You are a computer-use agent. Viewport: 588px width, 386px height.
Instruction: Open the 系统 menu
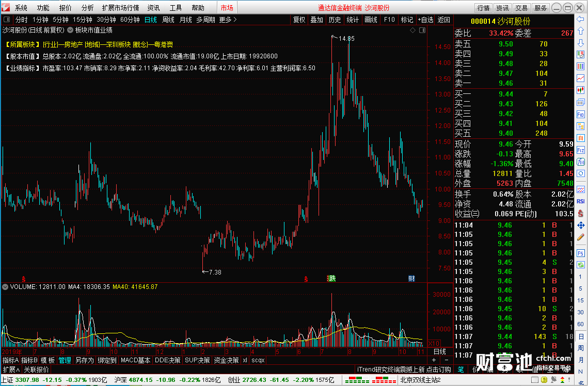(x=21, y=8)
